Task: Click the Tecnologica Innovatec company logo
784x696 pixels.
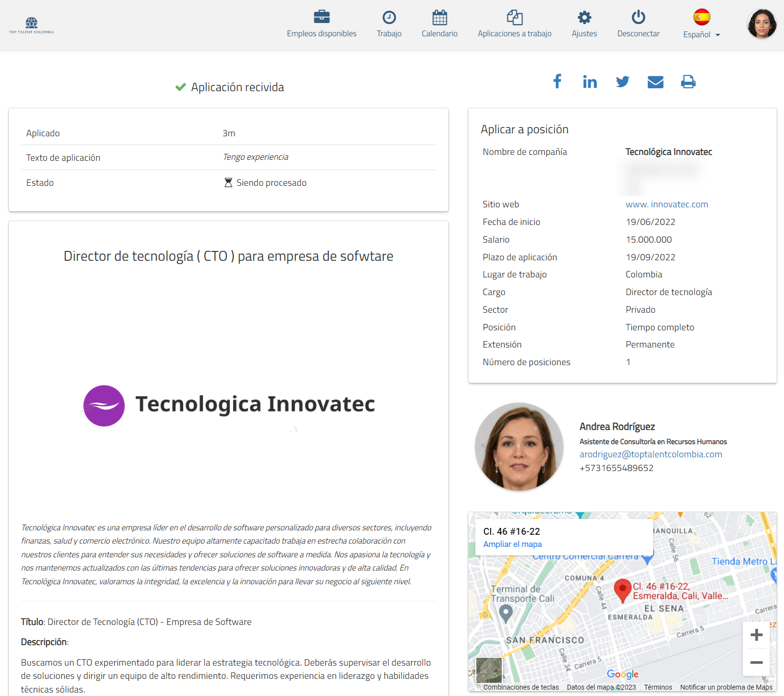Action: coord(229,405)
